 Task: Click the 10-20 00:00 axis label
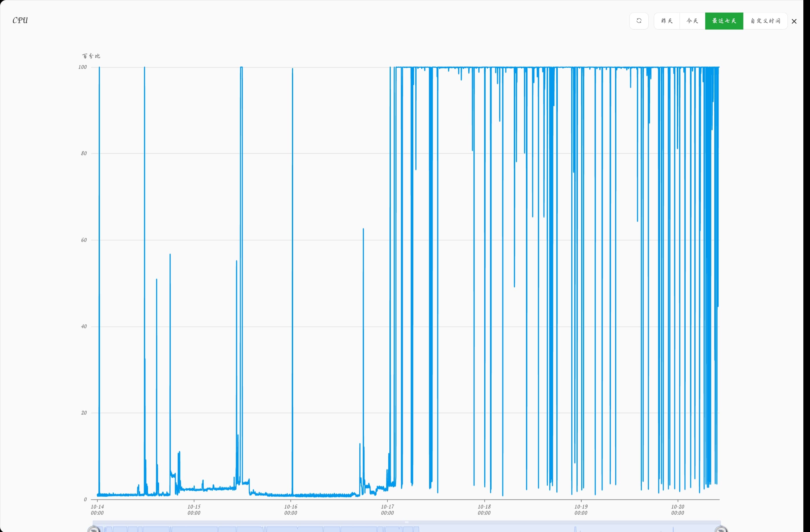(x=677, y=509)
